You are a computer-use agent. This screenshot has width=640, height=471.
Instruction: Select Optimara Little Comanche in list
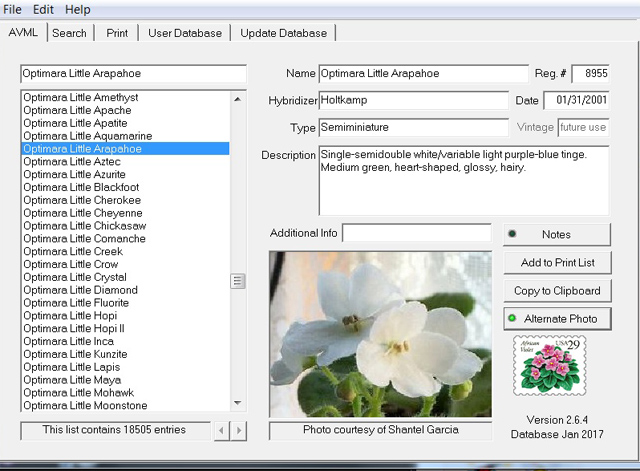(125, 239)
